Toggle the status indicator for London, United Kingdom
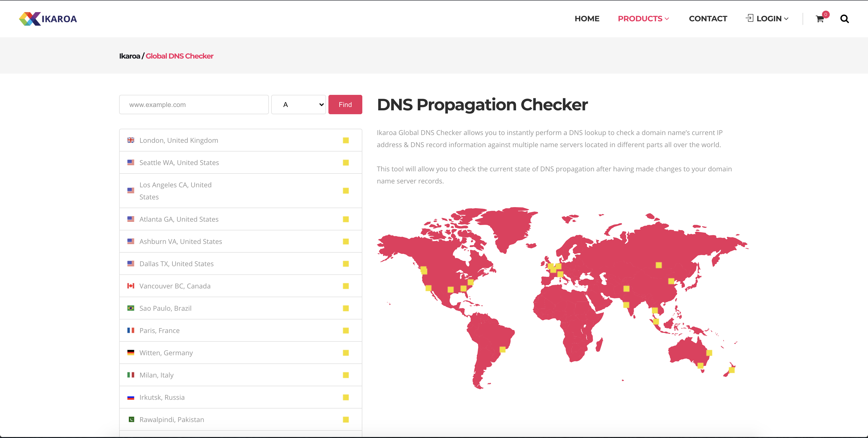The width and height of the screenshot is (868, 438). [346, 140]
